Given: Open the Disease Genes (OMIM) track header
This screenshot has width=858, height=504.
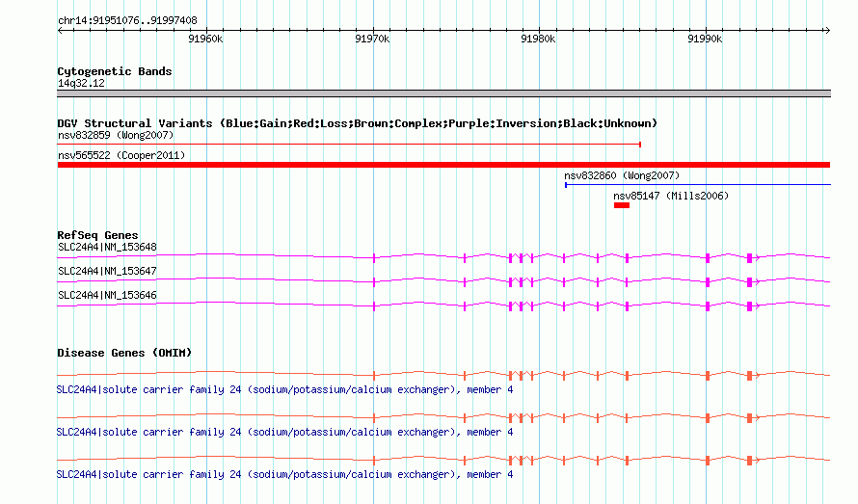Looking at the screenshot, I should tap(124, 353).
